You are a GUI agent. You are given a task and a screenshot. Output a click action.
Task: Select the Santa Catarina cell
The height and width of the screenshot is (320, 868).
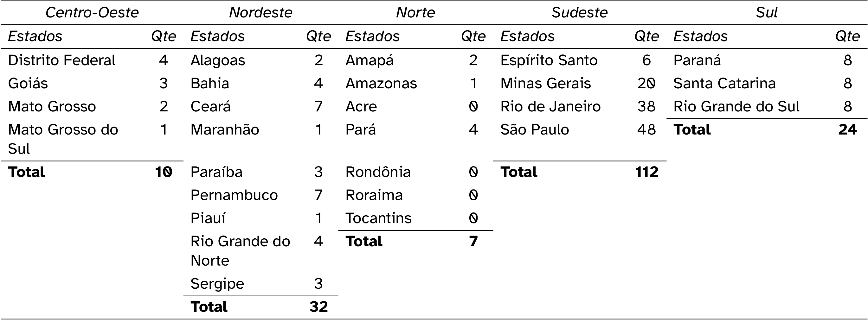pyautogui.click(x=724, y=84)
